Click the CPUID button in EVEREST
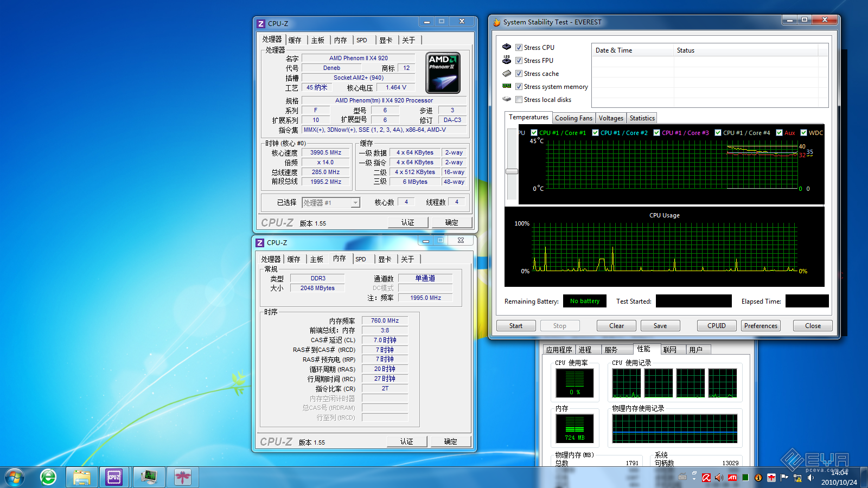This screenshot has width=868, height=488. pyautogui.click(x=717, y=326)
